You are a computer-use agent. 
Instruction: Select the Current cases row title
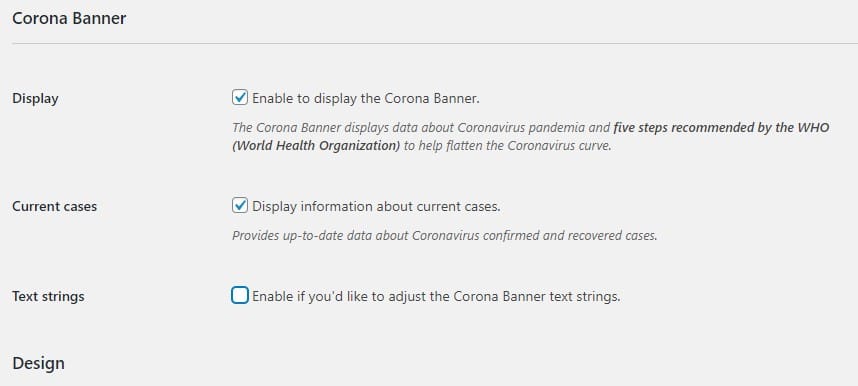[x=54, y=206]
